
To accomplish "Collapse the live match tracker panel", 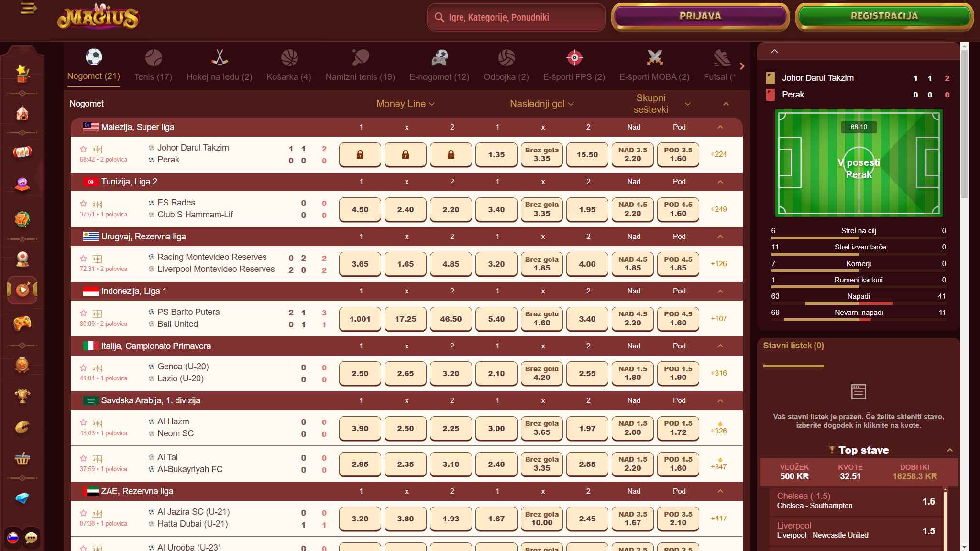I will pos(775,51).
